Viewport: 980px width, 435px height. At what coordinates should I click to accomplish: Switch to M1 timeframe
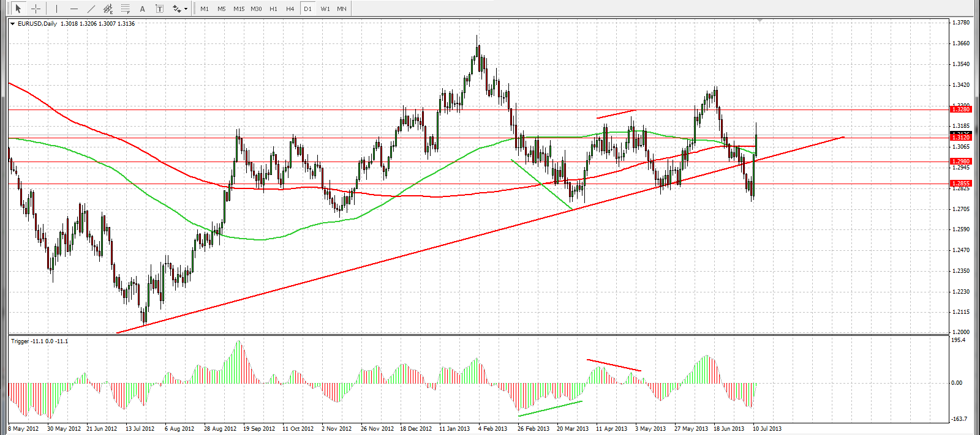coord(205,9)
